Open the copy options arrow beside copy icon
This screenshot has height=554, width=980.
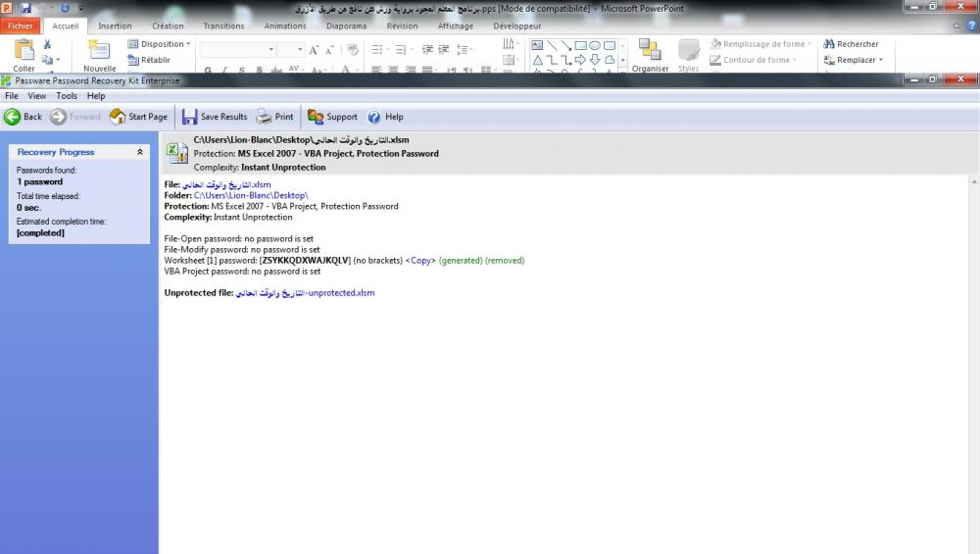click(58, 60)
